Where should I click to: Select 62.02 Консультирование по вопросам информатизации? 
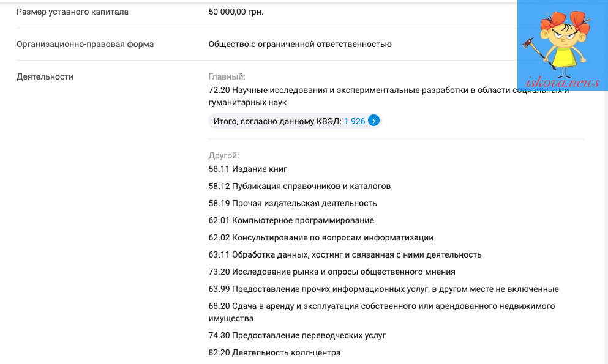click(x=321, y=237)
